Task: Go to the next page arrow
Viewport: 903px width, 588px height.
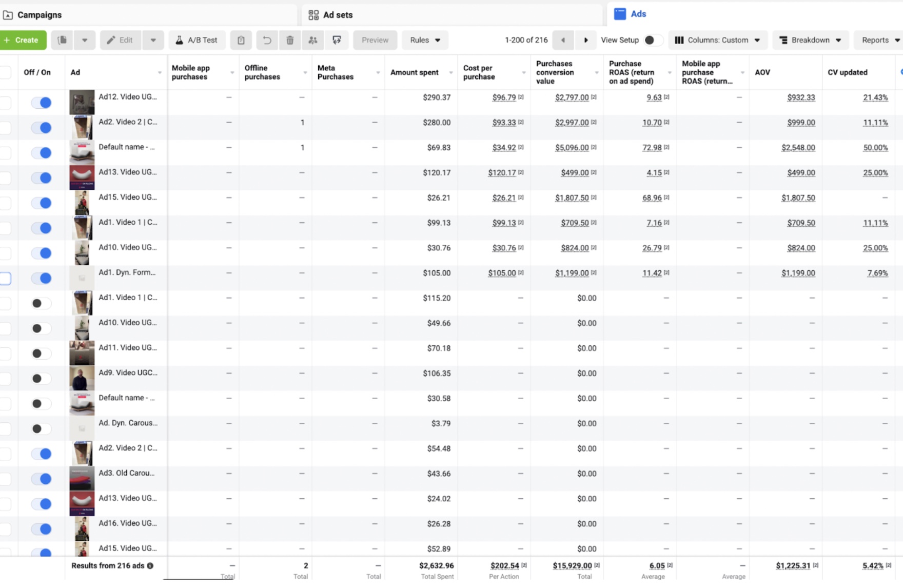Action: (585, 40)
